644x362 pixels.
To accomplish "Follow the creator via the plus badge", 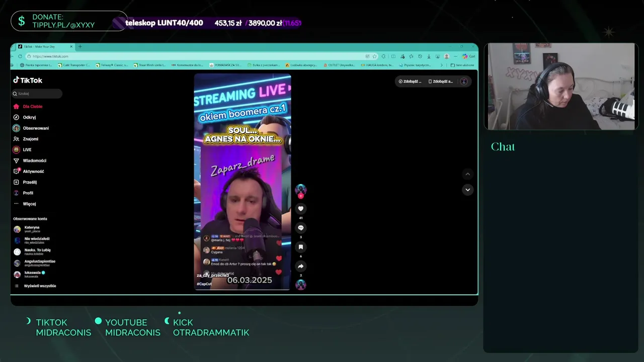I will click(301, 196).
